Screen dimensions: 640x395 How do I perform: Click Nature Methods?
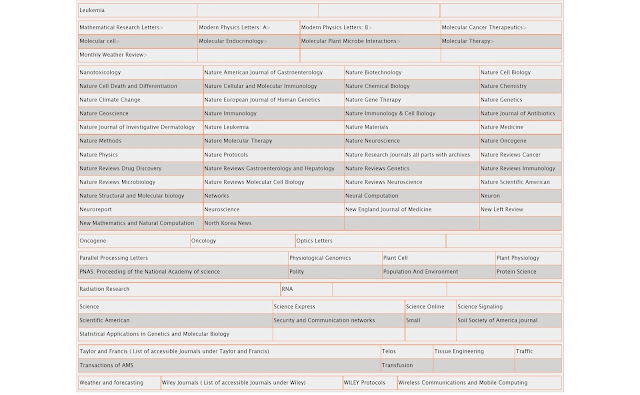click(x=100, y=141)
